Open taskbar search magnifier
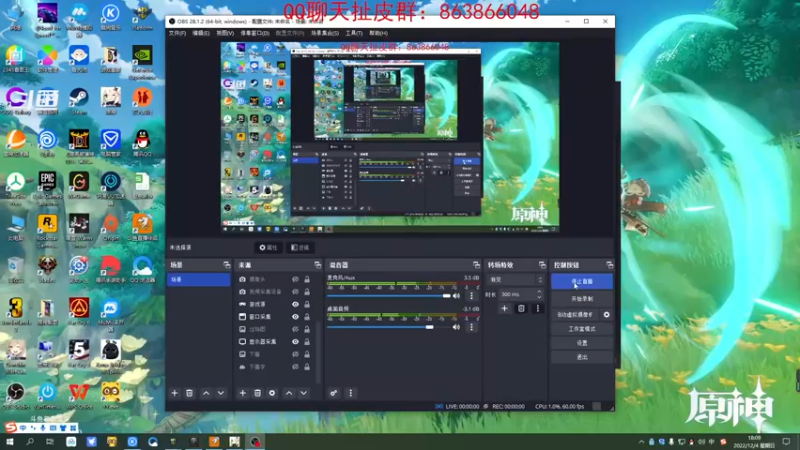 pos(30,442)
